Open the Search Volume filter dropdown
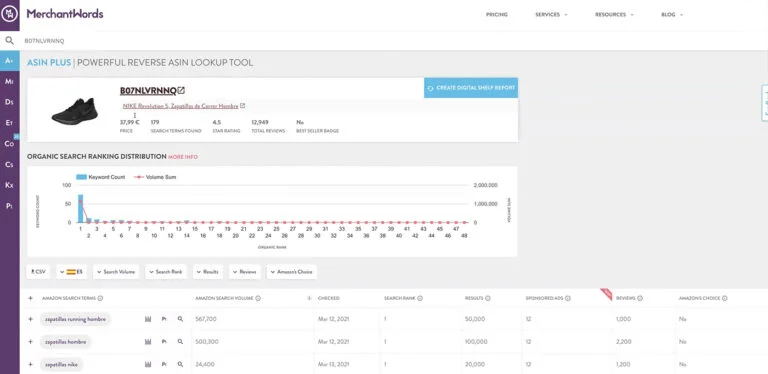Viewport: 768px width, 374px height. 116,272
